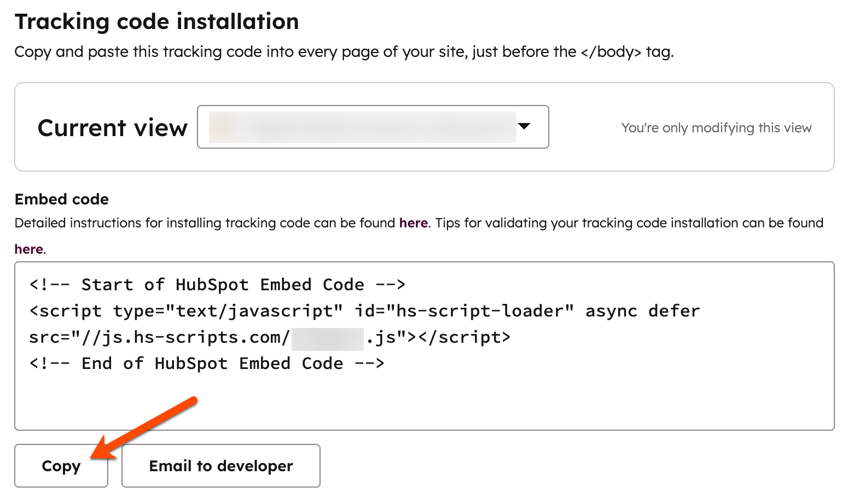Click the dropdown caret on Current view selector

click(525, 127)
